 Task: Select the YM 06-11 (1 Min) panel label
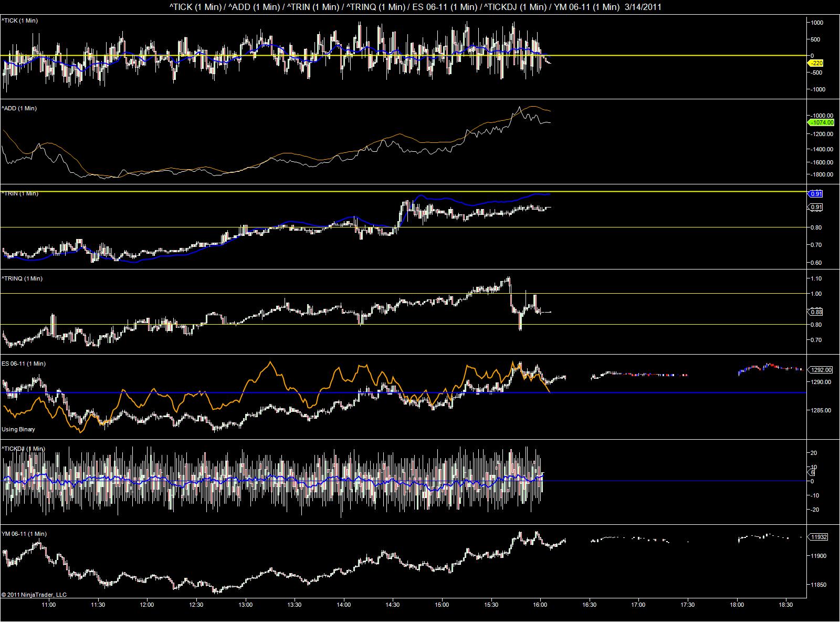tap(24, 534)
